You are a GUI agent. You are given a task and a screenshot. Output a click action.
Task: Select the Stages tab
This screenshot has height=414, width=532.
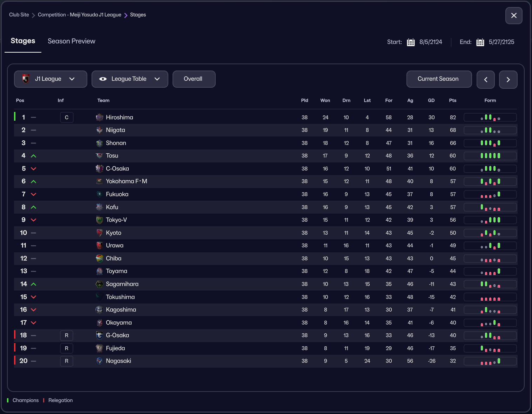tap(23, 41)
